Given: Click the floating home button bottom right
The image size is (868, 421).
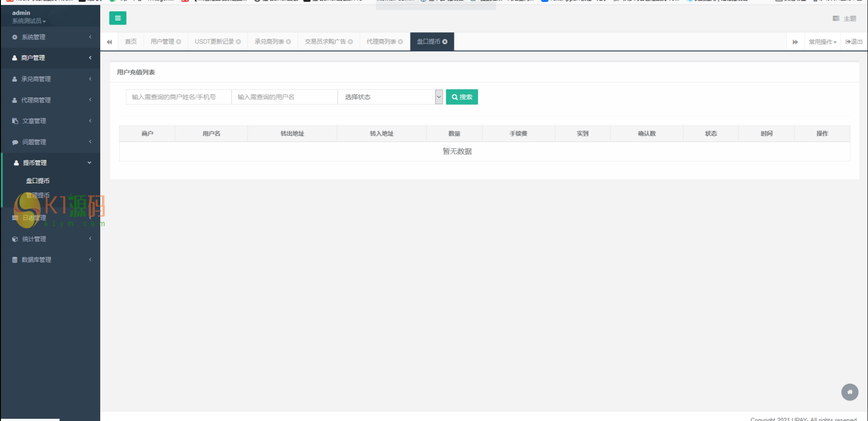Looking at the screenshot, I should (x=850, y=392).
